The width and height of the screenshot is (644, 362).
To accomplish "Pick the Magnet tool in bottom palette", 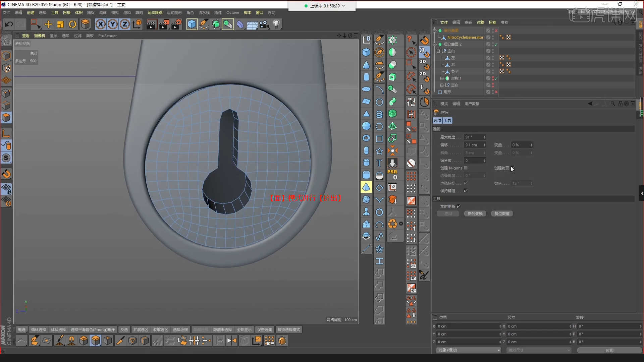I will 71,341.
